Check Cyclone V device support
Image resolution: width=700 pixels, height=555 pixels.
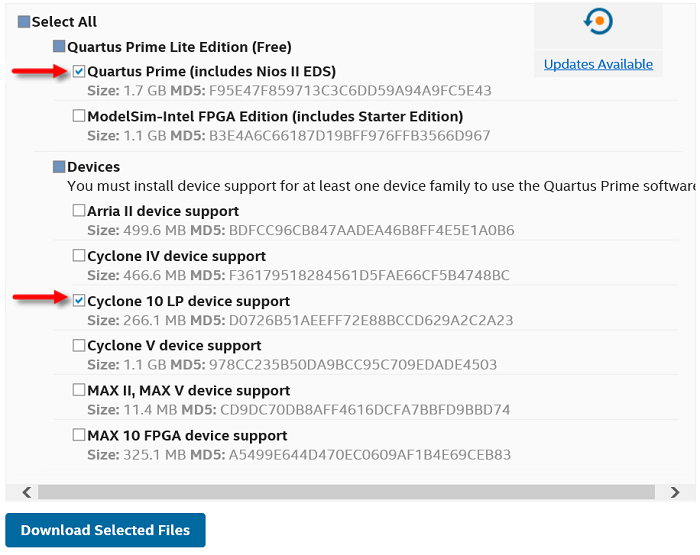pos(79,345)
